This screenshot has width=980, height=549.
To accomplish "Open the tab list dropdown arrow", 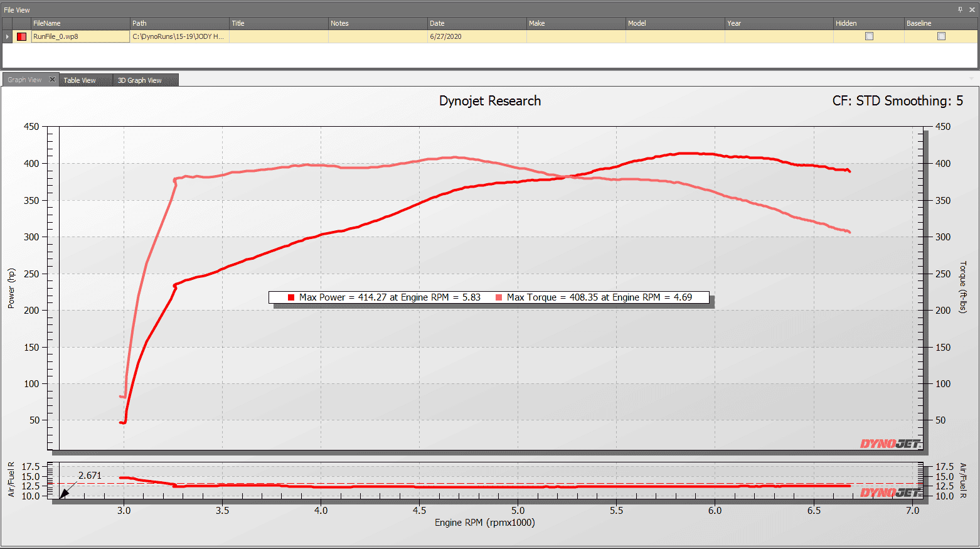I will coord(972,79).
